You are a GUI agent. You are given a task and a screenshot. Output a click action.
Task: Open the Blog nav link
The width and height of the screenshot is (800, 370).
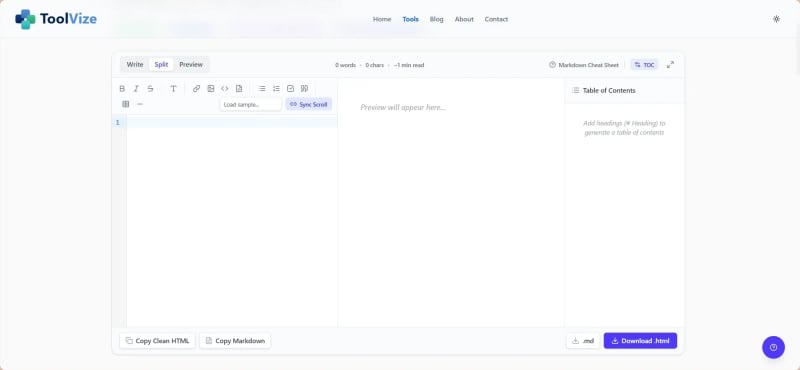(x=437, y=19)
